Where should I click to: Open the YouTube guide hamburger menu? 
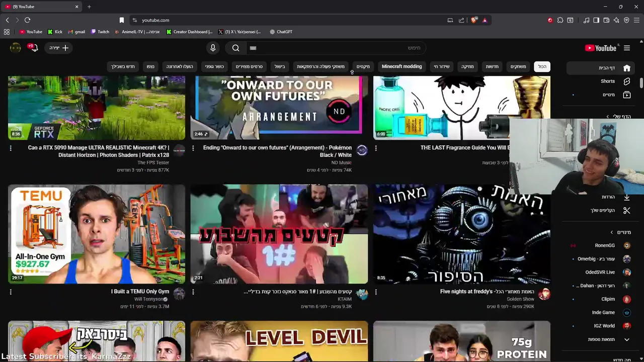(627, 48)
